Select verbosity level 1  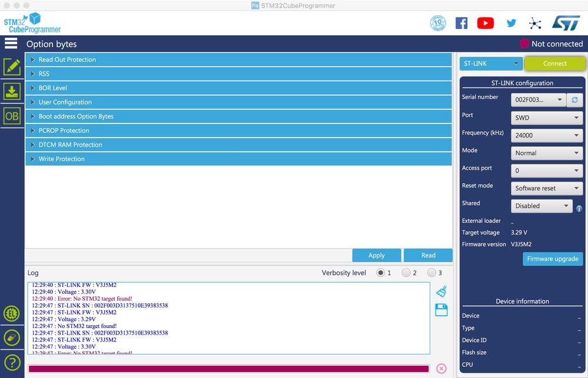point(381,273)
